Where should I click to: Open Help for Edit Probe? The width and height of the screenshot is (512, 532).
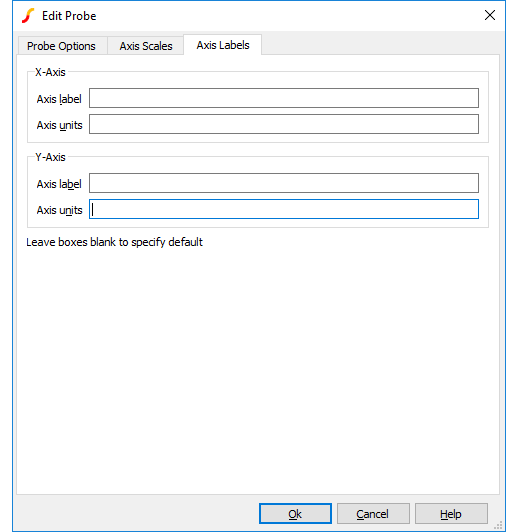tap(451, 514)
